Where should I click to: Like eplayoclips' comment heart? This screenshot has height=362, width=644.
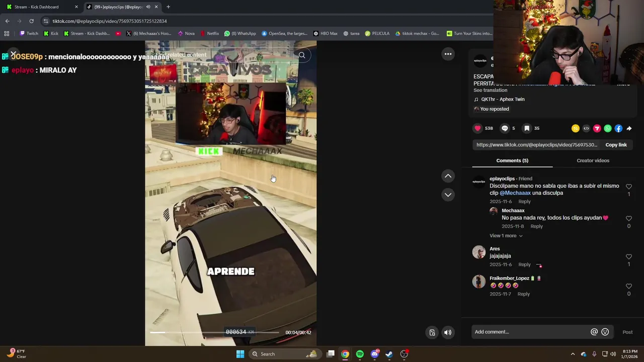point(629,187)
